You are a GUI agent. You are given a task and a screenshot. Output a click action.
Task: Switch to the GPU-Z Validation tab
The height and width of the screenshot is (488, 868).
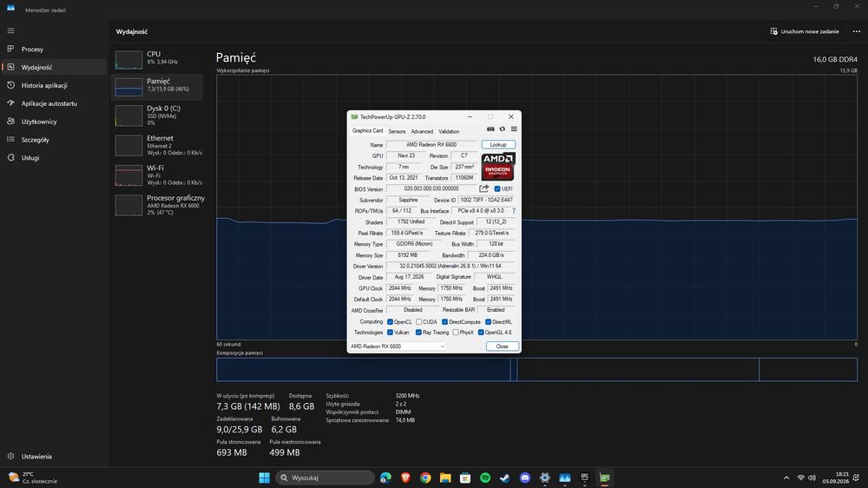point(449,131)
